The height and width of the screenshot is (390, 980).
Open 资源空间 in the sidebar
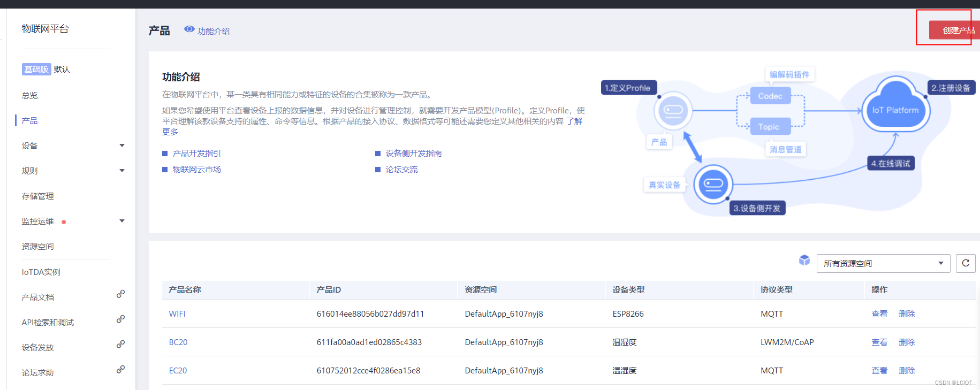point(38,246)
